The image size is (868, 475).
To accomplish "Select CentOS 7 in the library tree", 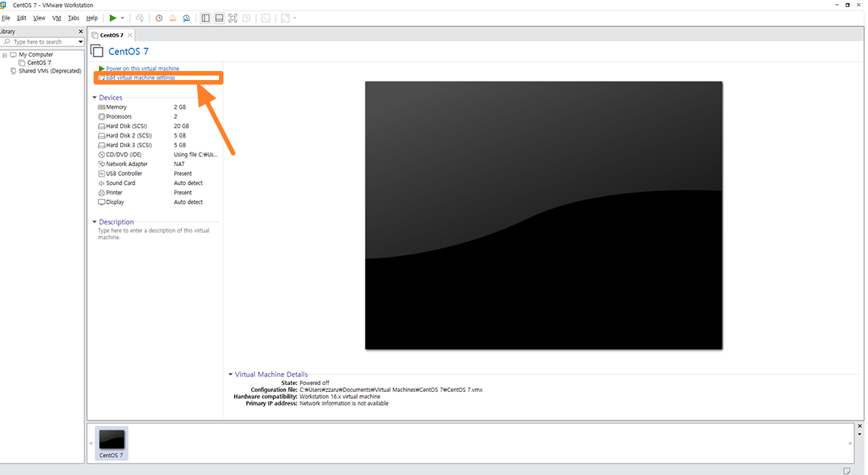I will point(39,63).
